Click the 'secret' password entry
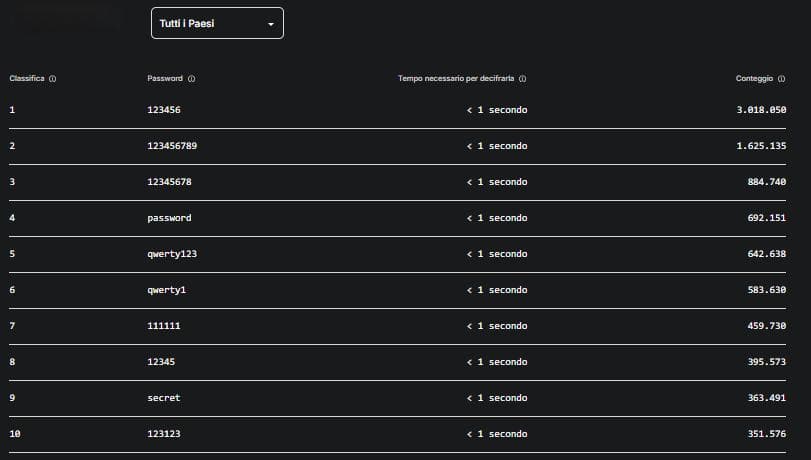Viewport: 811px width, 460px height. (x=163, y=397)
